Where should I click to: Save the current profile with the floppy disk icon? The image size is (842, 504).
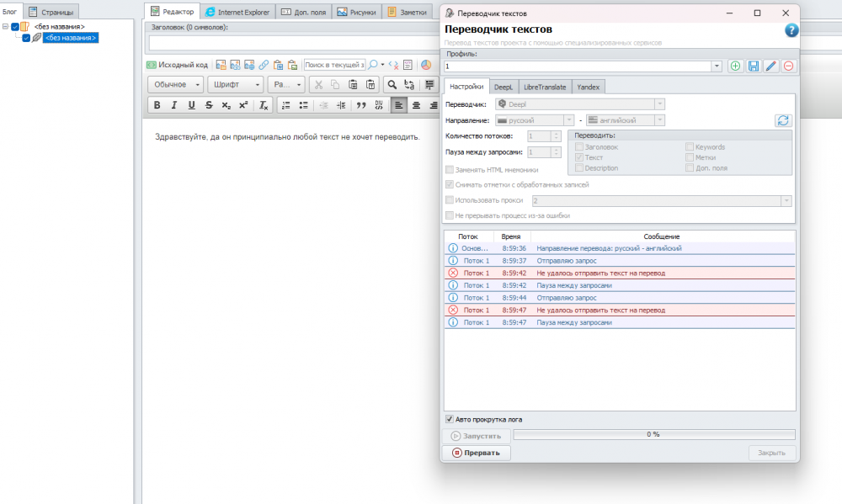[x=754, y=66]
